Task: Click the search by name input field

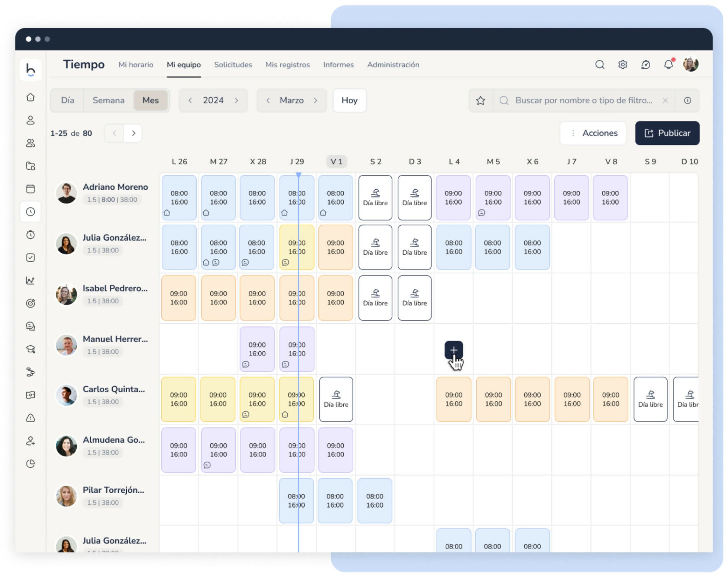Action: point(583,100)
